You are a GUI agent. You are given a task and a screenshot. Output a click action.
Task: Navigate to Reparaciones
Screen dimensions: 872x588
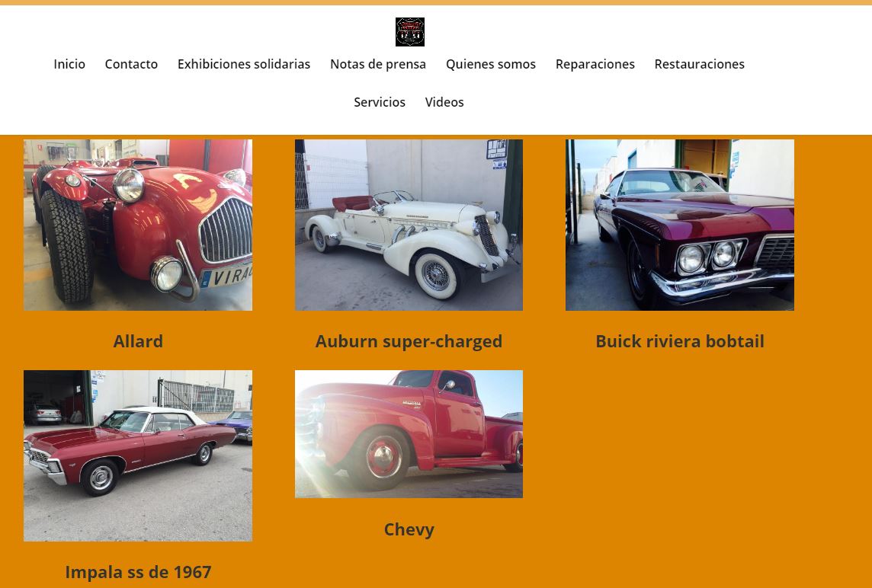click(x=595, y=64)
